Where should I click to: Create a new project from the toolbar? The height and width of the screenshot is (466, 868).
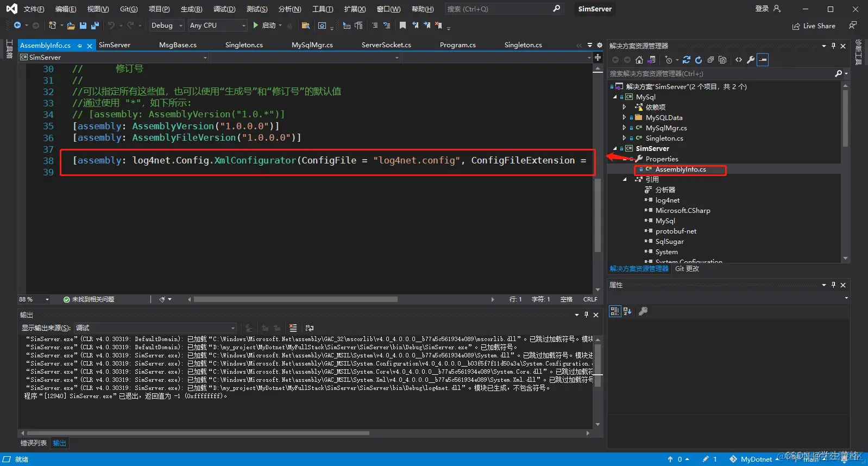click(x=52, y=26)
